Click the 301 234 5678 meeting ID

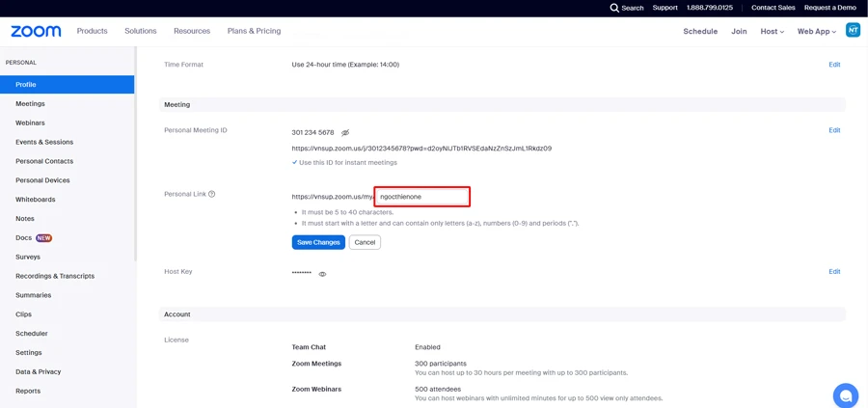312,133
